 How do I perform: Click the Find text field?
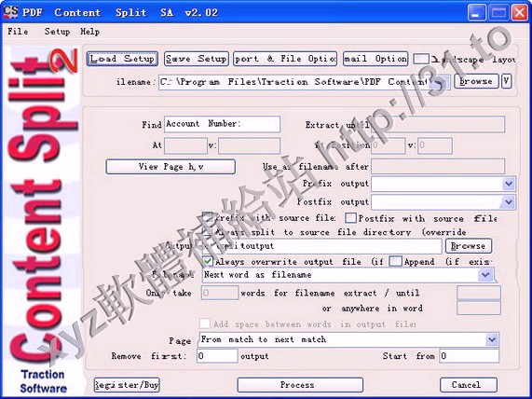(x=223, y=124)
